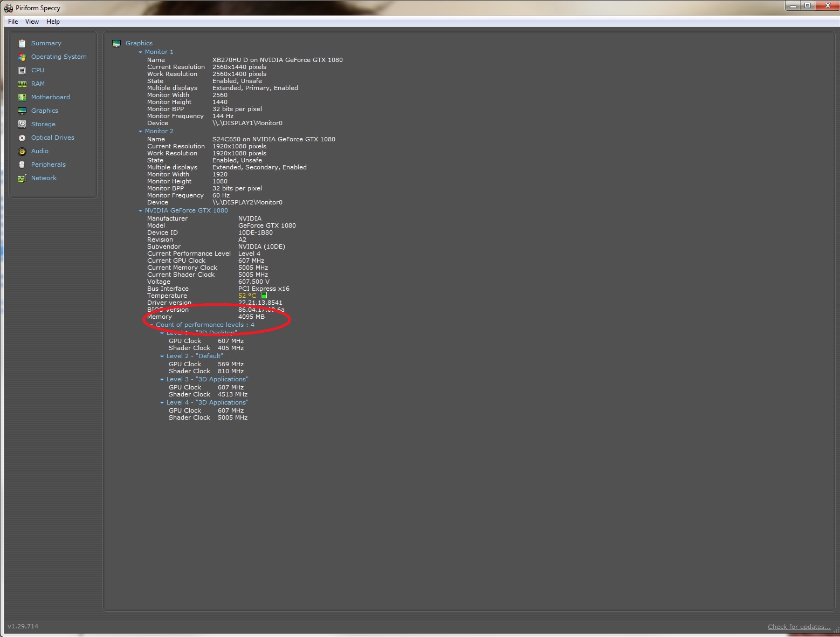
Task: Click the Subvendor NVIDIA (10DE) value
Action: pos(261,246)
